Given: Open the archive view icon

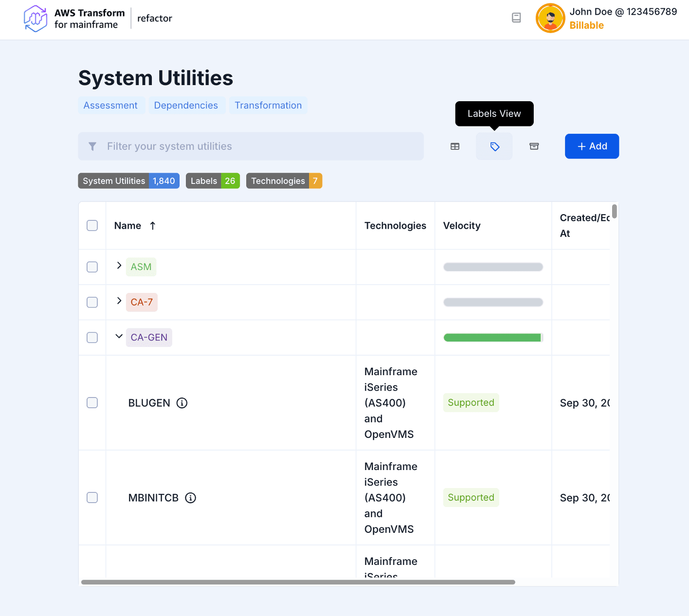Looking at the screenshot, I should coord(534,146).
